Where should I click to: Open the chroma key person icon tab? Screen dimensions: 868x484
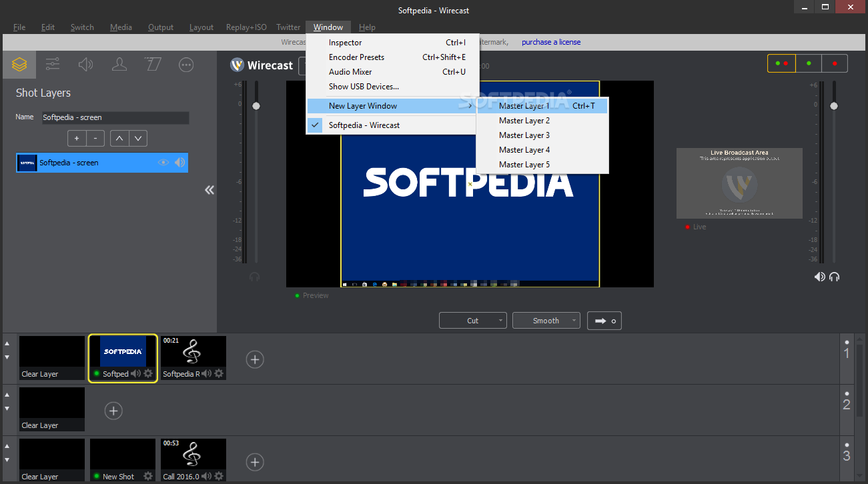pos(119,65)
